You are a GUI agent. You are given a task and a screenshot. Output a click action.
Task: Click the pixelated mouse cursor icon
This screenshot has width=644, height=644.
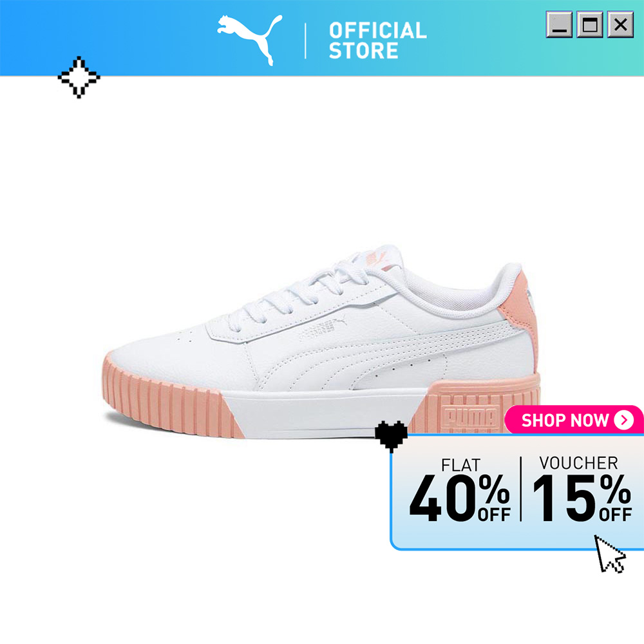[x=610, y=554]
